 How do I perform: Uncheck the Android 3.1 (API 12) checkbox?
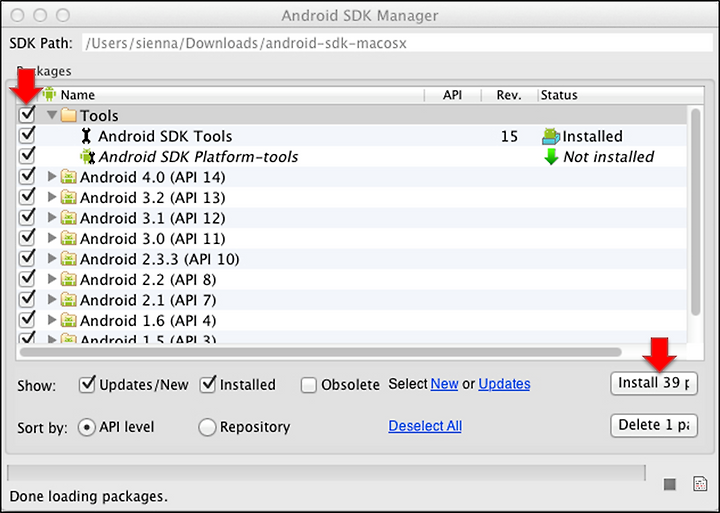coord(27,216)
